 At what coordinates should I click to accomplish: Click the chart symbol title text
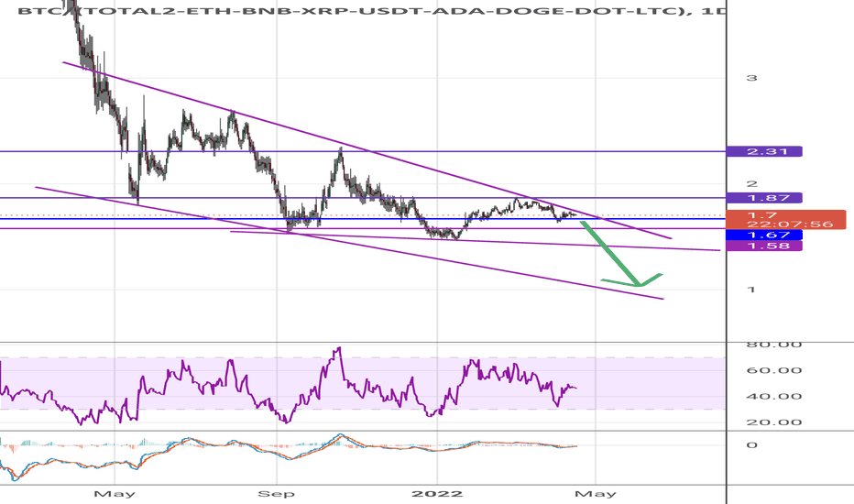tap(371, 10)
